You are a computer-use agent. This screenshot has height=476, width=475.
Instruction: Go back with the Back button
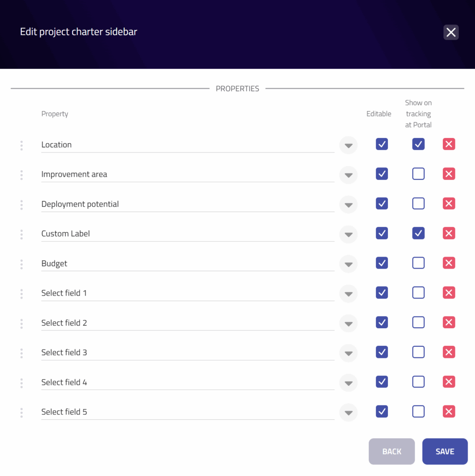[391, 451]
